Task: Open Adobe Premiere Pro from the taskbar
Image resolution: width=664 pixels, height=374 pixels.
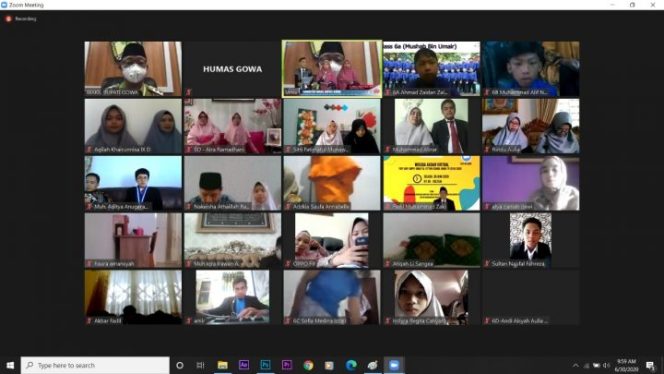Action: pos(287,365)
